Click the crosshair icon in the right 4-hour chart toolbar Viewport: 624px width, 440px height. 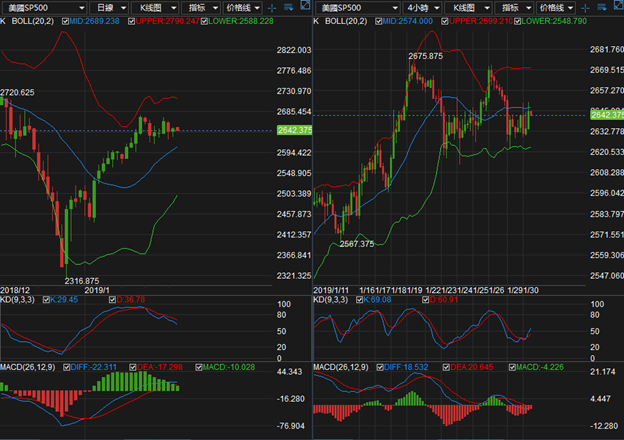tap(584, 6)
